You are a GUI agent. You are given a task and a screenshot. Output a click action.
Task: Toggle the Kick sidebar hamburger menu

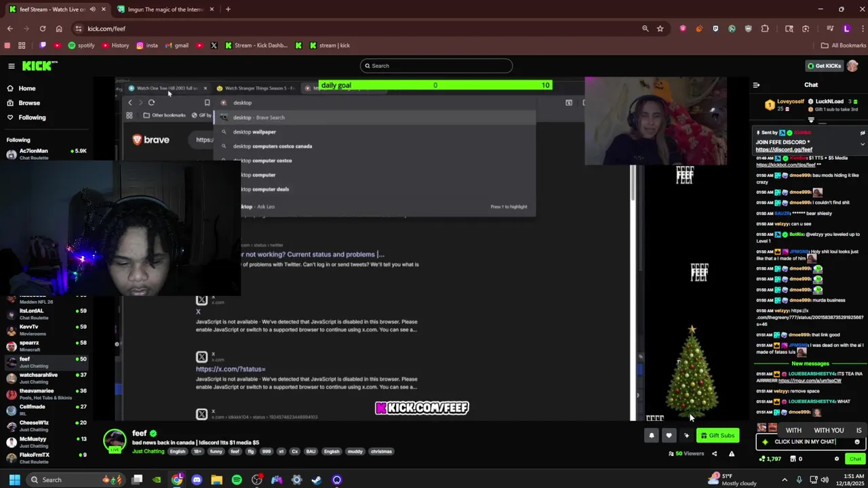(12, 66)
